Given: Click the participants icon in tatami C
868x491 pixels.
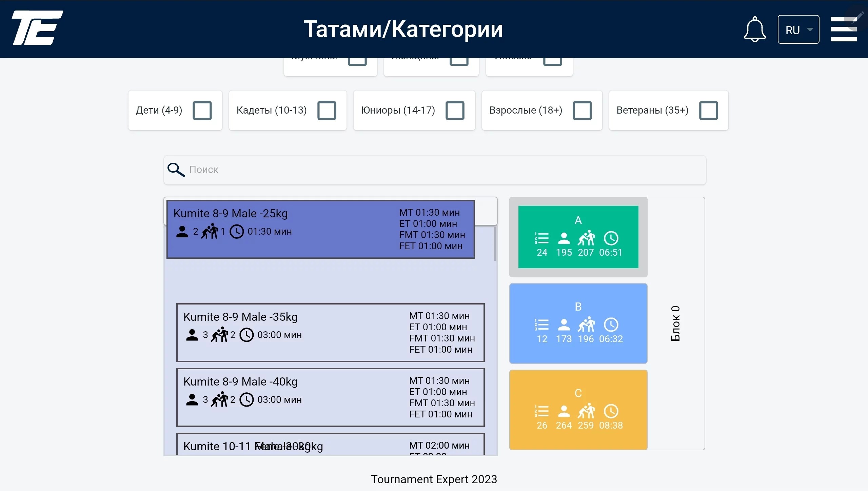Looking at the screenshot, I should (x=564, y=411).
